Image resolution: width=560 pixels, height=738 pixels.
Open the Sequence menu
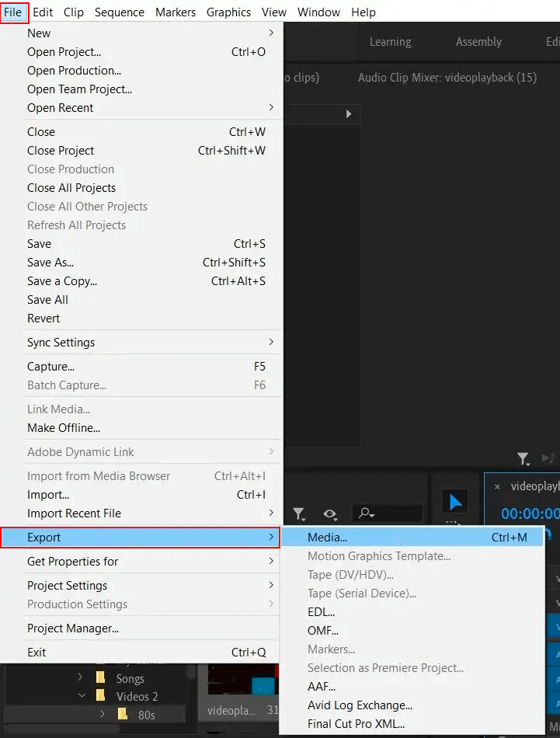120,12
